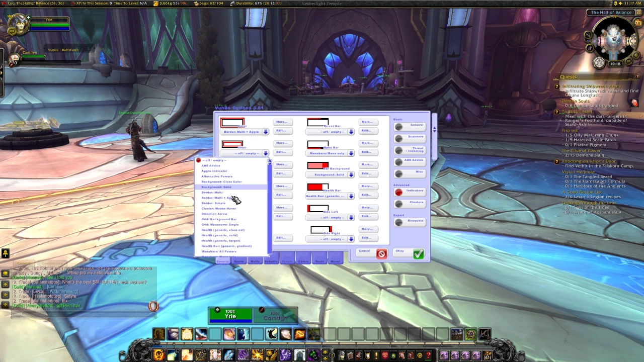This screenshot has width=644, height=362.
Task: Open the Talents micro menu button
Action: tap(359, 355)
